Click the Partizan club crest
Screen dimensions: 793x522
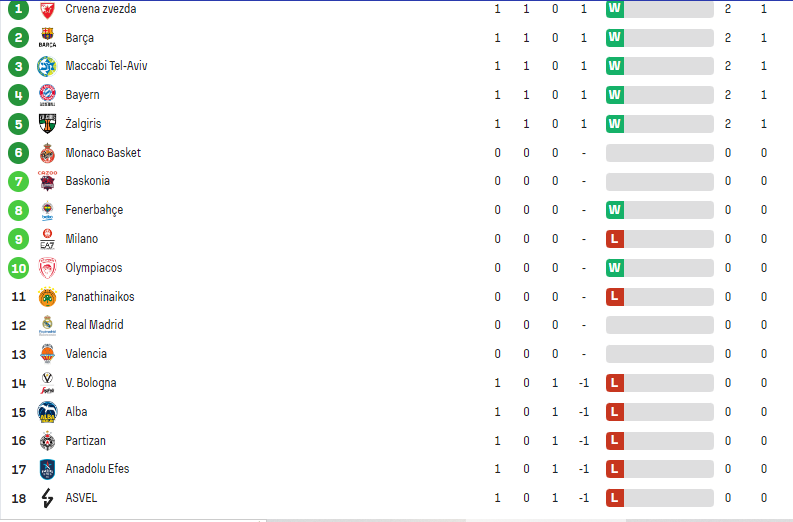47,441
